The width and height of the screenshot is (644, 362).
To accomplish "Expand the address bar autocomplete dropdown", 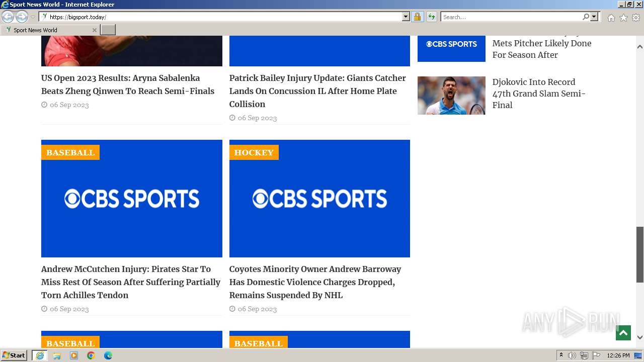I will click(406, 17).
